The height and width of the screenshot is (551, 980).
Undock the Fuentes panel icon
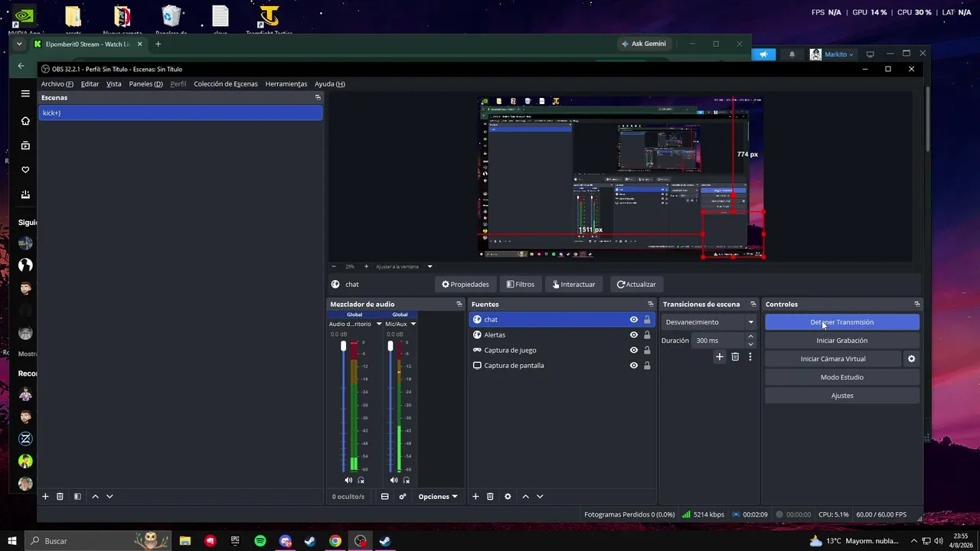(x=651, y=304)
